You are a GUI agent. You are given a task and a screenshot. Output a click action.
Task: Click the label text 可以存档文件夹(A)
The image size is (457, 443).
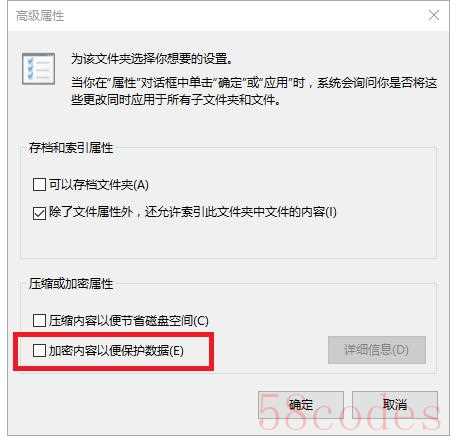tap(99, 184)
